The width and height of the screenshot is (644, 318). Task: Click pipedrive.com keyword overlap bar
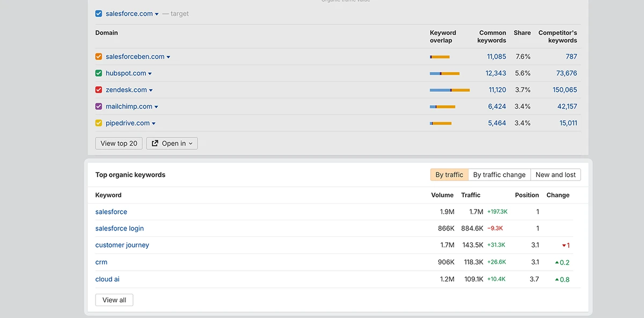click(x=441, y=123)
